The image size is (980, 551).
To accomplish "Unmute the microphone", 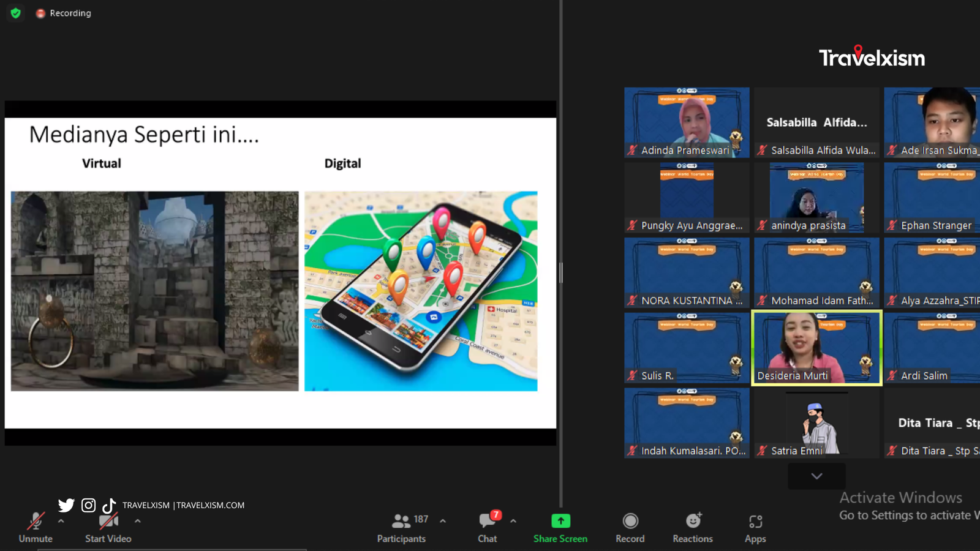I will click(36, 528).
